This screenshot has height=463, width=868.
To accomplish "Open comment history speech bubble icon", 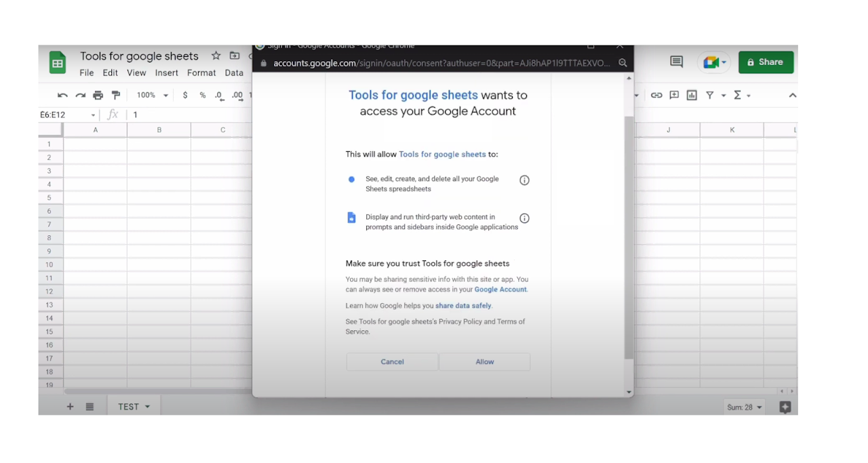I will 676,62.
